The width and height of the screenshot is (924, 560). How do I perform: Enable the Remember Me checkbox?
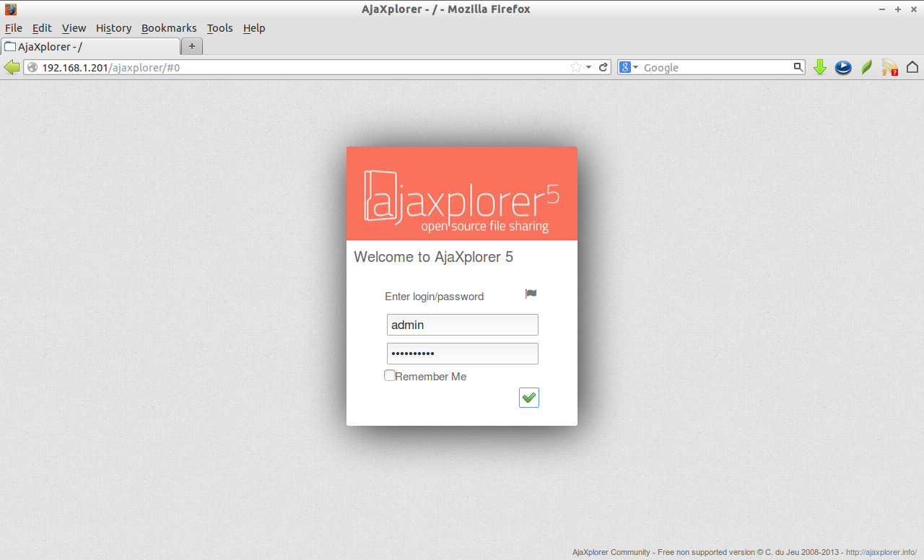coord(390,375)
